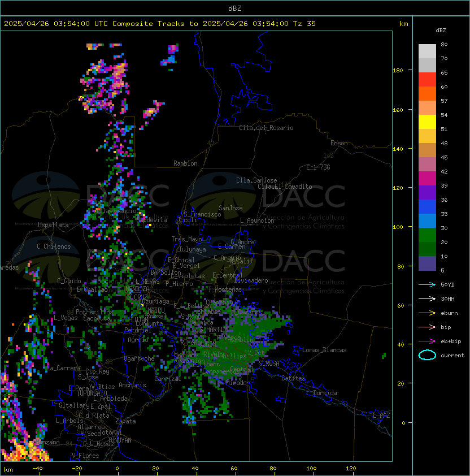Pick the slate 5-10 dBZ bottom band
Image resolution: width=470 pixels, height=476 pixels.
tap(427, 263)
